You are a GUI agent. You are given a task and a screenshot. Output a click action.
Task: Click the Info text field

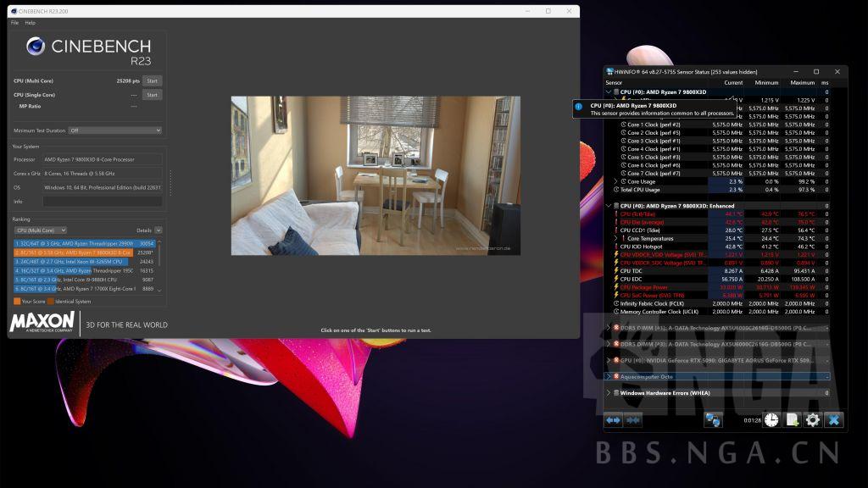(102, 202)
